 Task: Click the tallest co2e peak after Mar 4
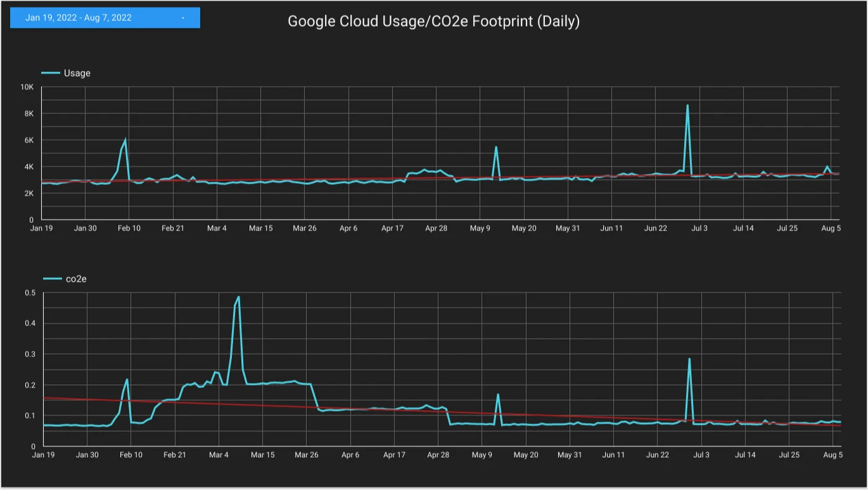pyautogui.click(x=239, y=297)
